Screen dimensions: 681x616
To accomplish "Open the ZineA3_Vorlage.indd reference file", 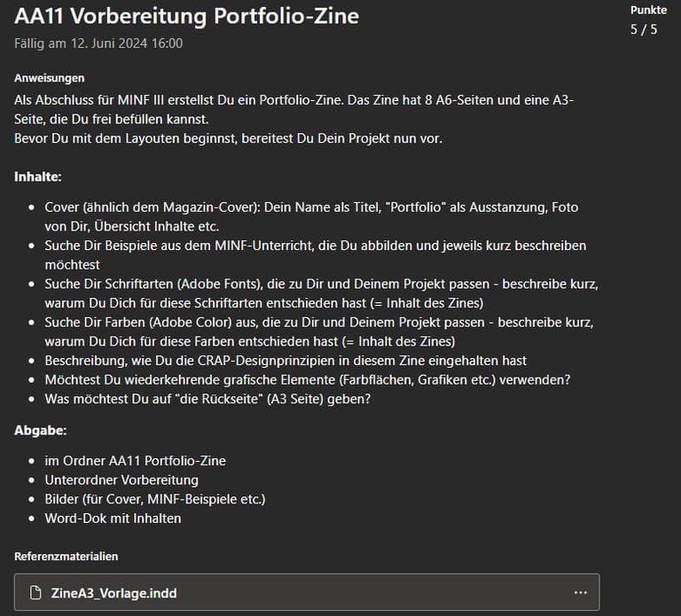I will (113, 593).
